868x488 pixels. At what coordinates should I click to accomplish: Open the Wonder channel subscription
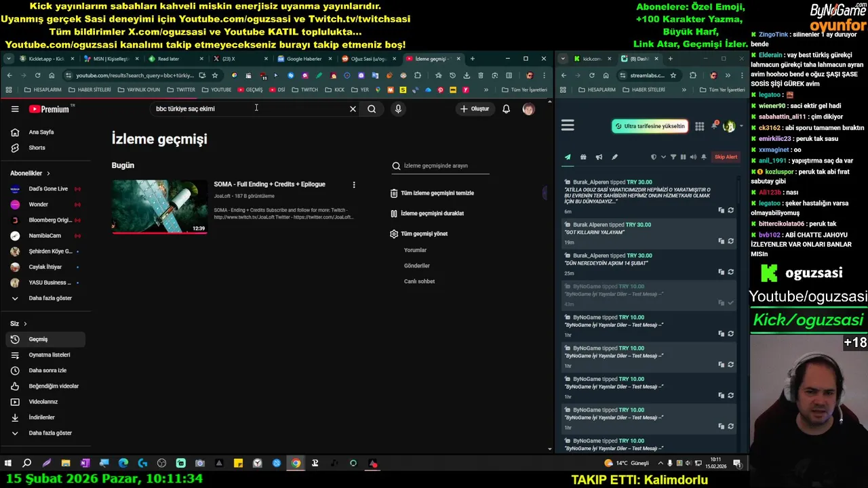(46, 204)
